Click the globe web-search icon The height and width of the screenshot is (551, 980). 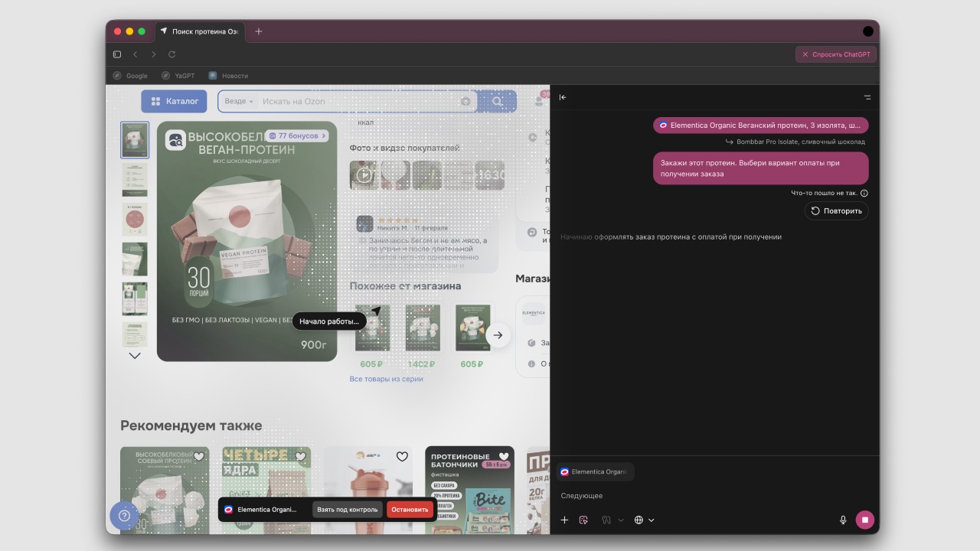[x=639, y=520]
